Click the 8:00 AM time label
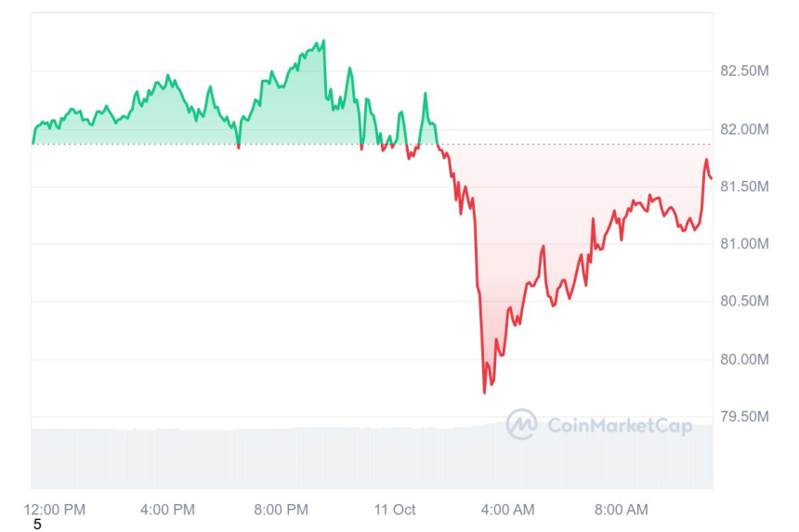The height and width of the screenshot is (532, 799). (621, 509)
